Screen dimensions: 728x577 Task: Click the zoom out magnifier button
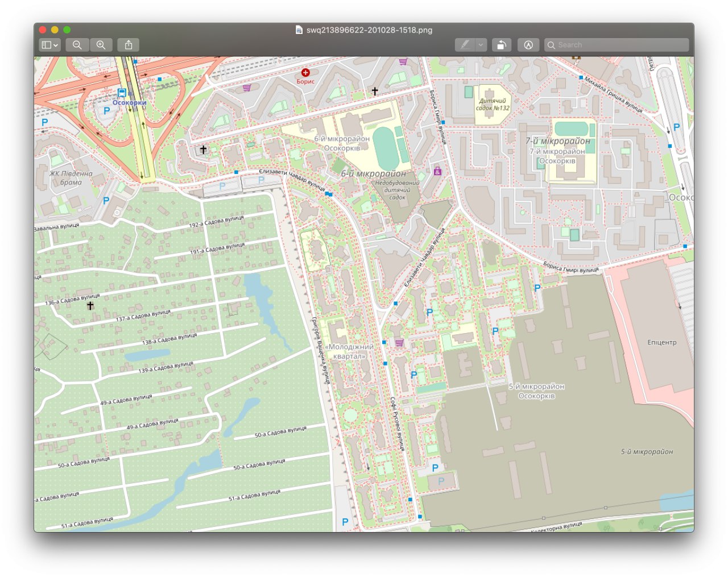tap(77, 45)
